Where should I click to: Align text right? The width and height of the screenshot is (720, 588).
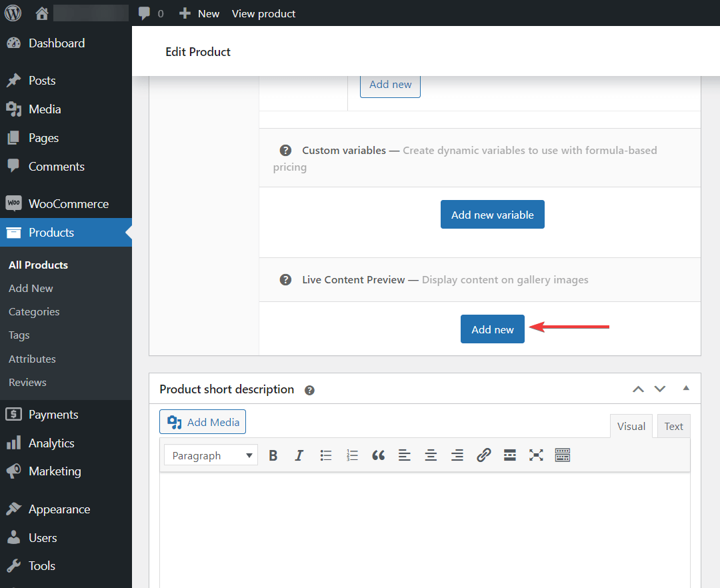(457, 455)
